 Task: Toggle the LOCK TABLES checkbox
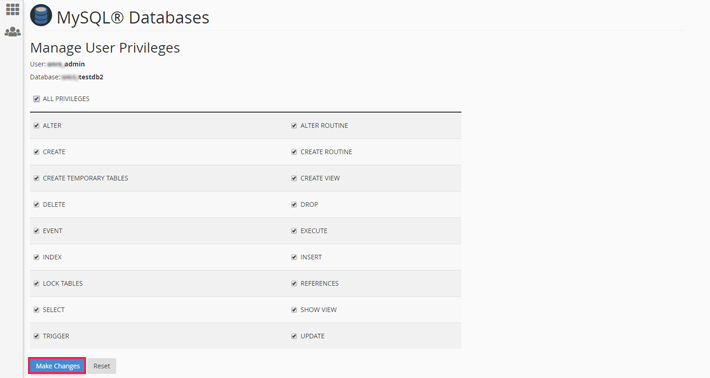coord(36,283)
